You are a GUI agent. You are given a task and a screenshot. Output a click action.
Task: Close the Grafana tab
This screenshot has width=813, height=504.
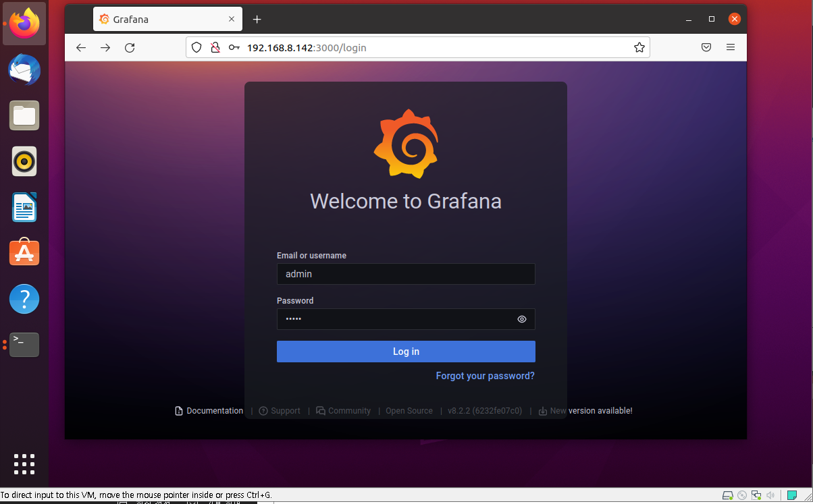coord(232,20)
